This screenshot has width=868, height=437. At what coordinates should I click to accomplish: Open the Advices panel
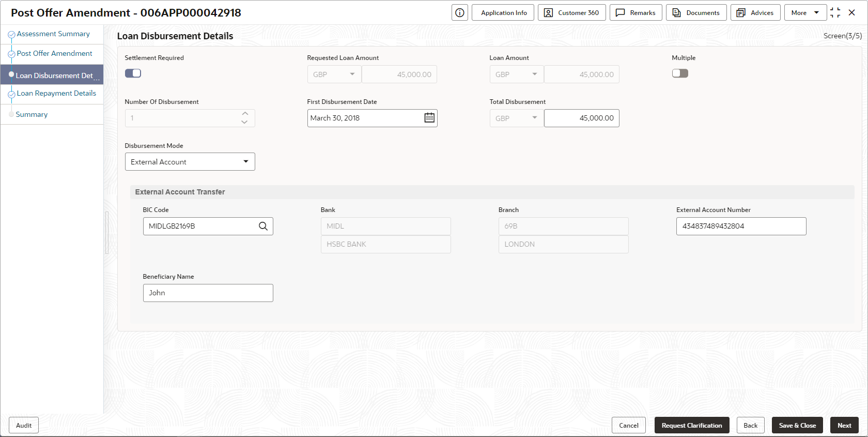click(x=755, y=12)
